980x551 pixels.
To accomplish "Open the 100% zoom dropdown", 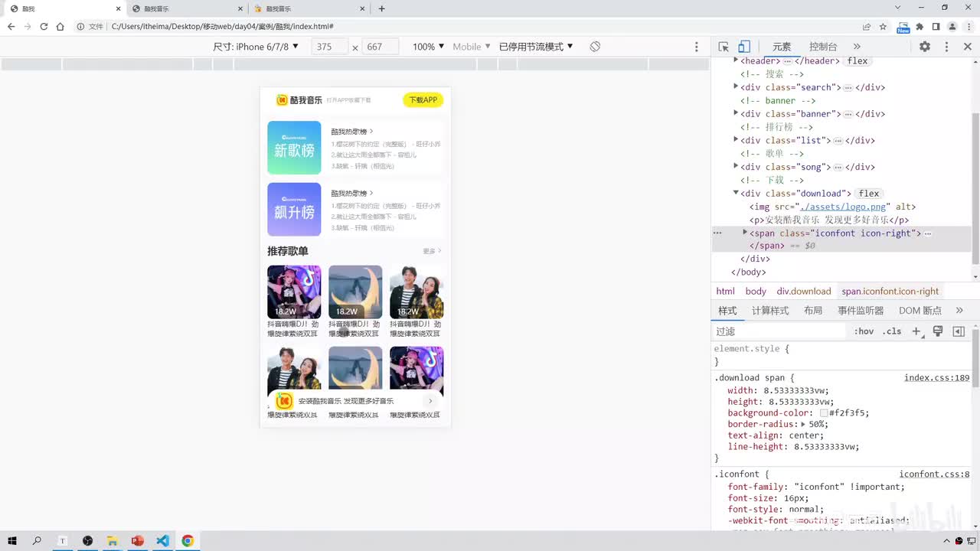I will [x=428, y=47].
